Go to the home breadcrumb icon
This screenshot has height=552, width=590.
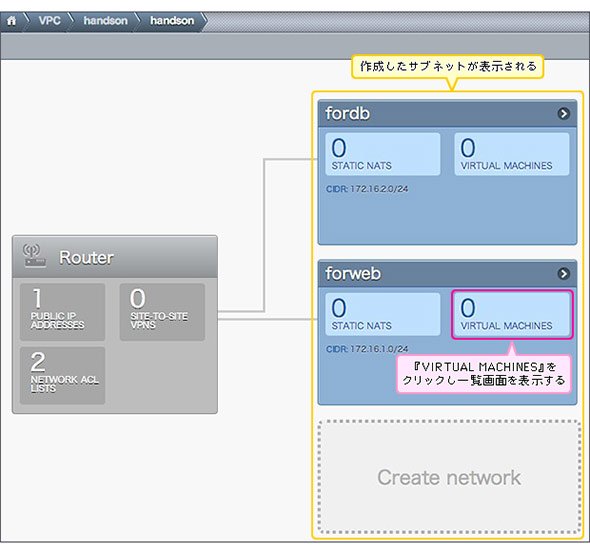click(x=12, y=21)
